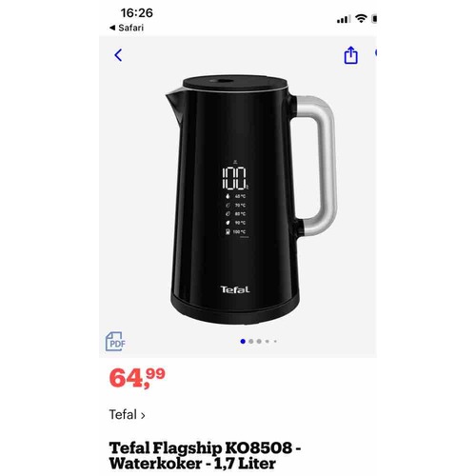Tap the kettle's 100 degree display
476x476 pixels.
pos(235,178)
